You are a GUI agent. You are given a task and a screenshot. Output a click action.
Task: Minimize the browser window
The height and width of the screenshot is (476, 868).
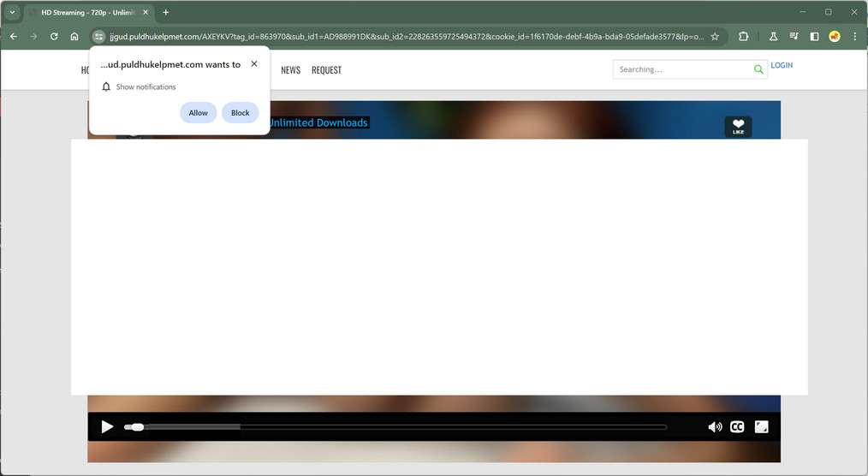pos(803,12)
